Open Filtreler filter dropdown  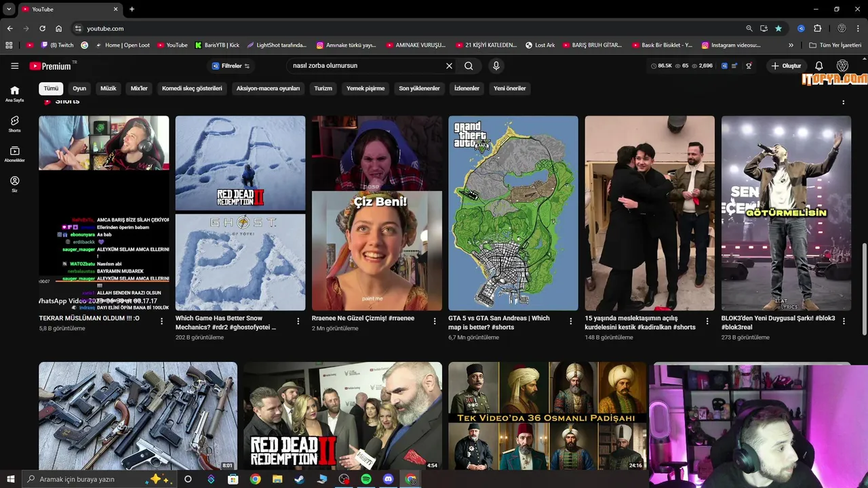[231, 66]
